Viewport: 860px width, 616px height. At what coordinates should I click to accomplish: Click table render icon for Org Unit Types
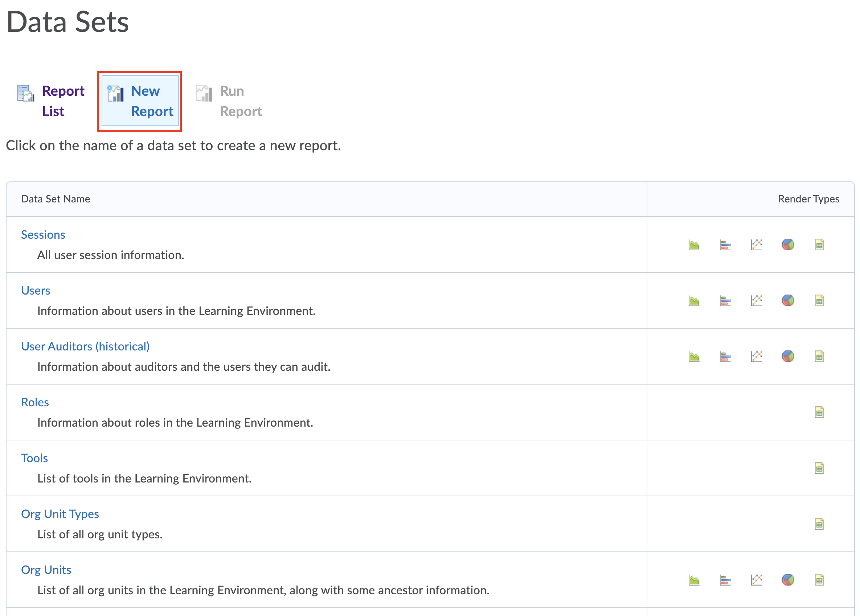819,524
